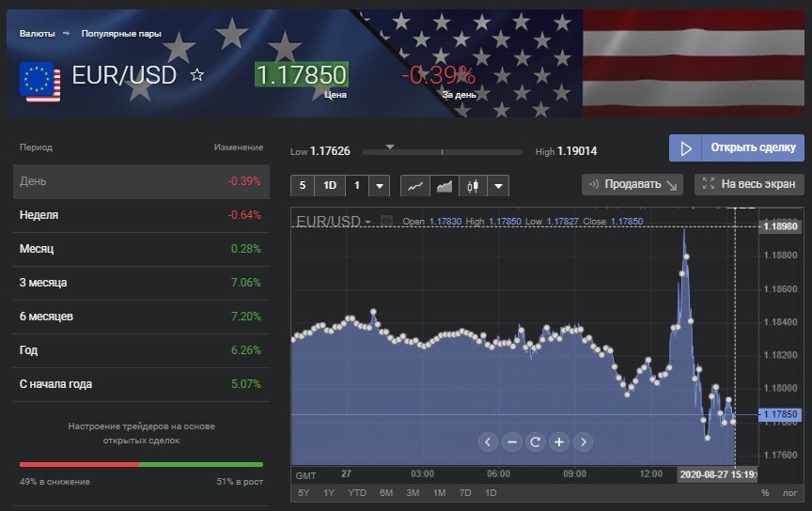812x511 pixels.
Task: Select the line chart type icon
Action: [x=415, y=186]
